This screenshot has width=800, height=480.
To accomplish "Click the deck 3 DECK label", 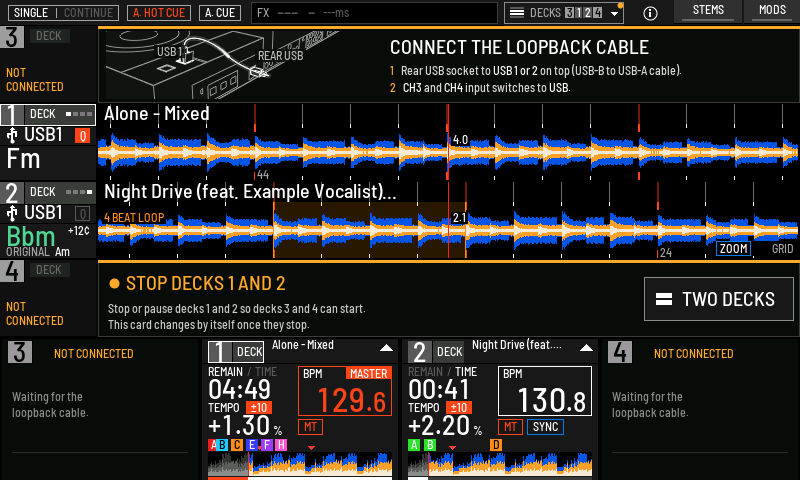I will 49,36.
